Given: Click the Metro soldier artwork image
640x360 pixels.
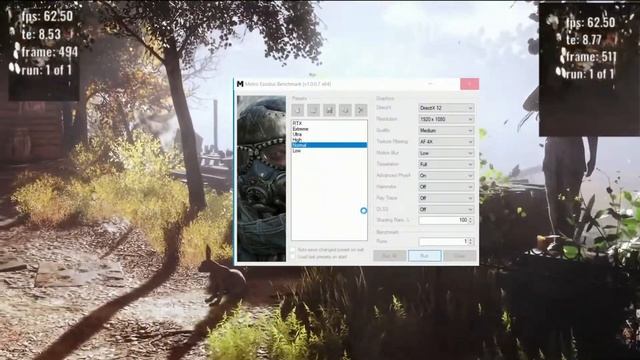Looking at the screenshot, I should [262, 178].
